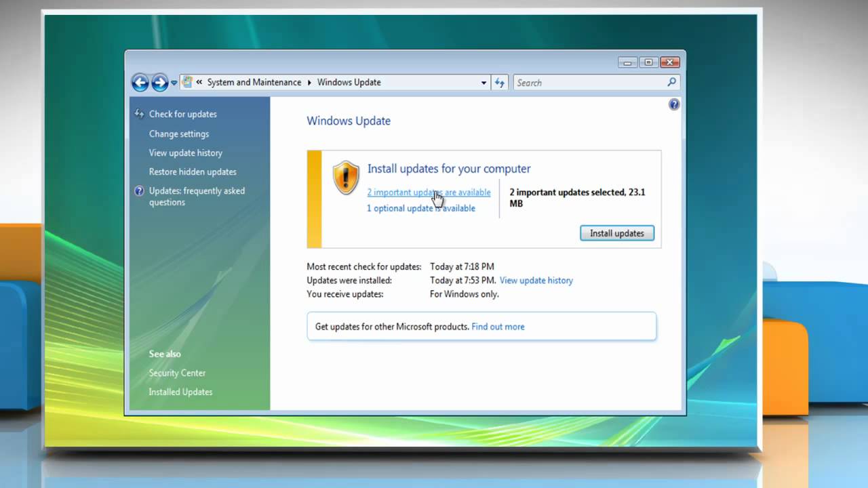868x488 pixels.
Task: Click the FAQ help icon in sidebar
Action: click(140, 191)
